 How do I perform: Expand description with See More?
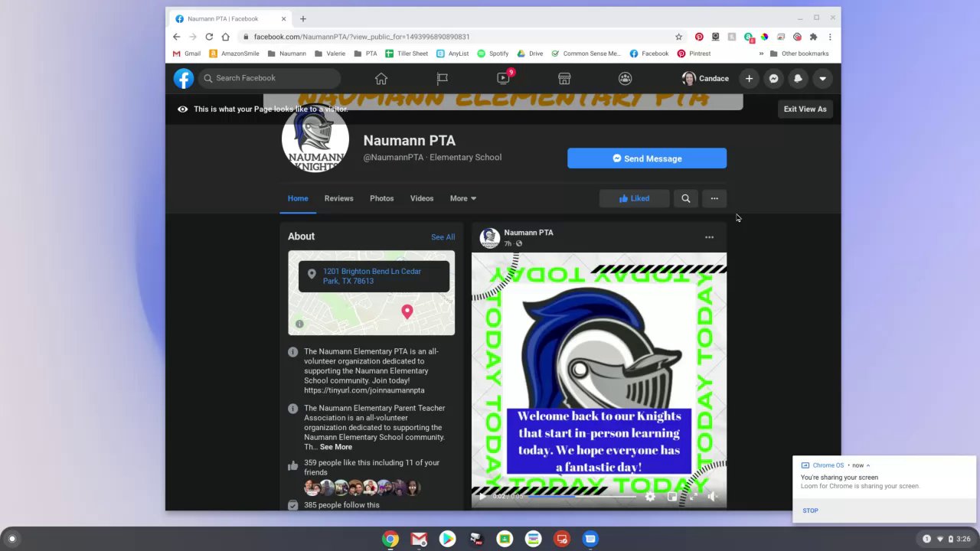click(x=336, y=447)
